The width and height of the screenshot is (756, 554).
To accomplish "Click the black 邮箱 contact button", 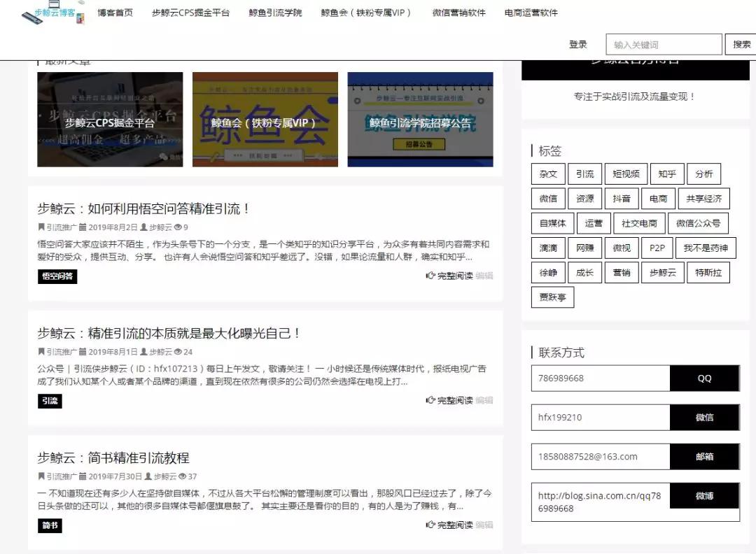I will click(704, 456).
